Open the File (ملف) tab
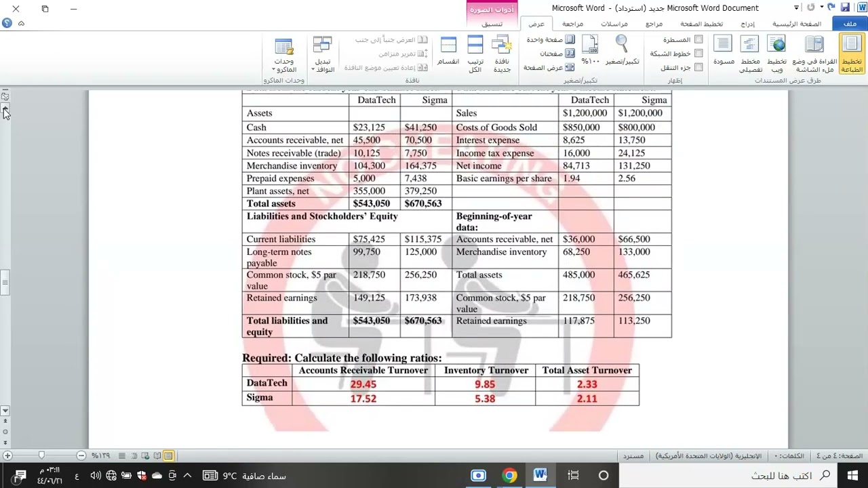 click(x=850, y=24)
